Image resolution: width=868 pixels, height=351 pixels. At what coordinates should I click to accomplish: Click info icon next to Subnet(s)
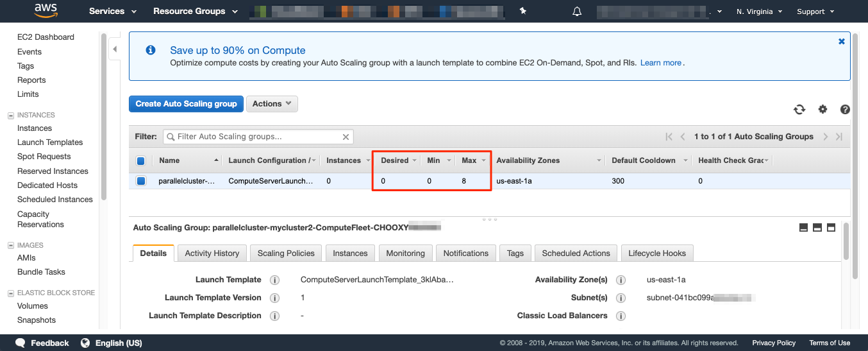[621, 298]
